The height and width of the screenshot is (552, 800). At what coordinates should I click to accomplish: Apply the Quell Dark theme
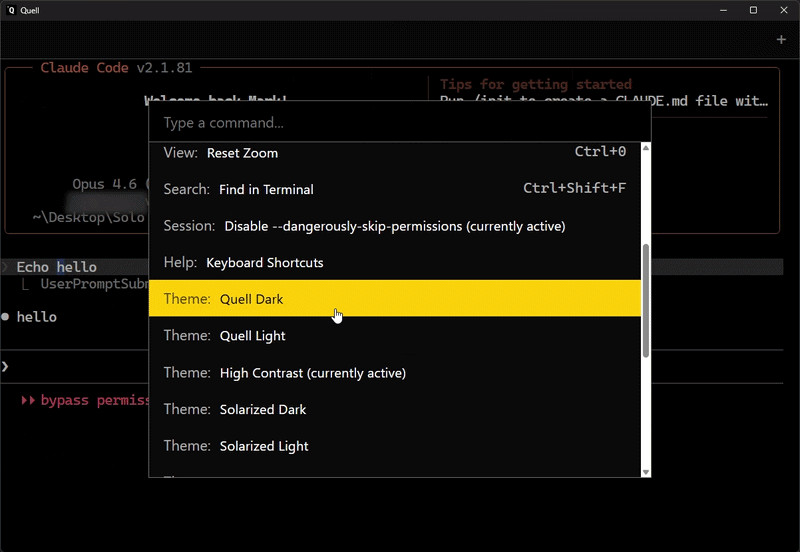click(x=395, y=298)
